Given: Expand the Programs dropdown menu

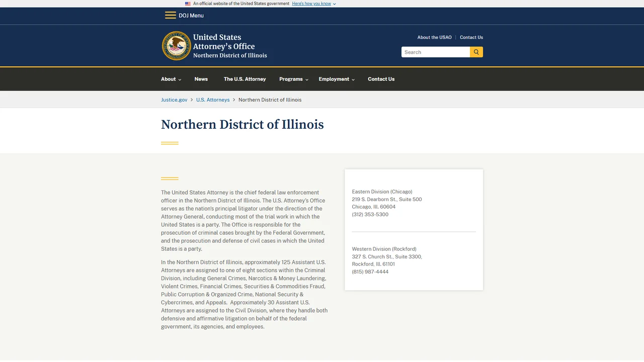Looking at the screenshot, I should 294,79.
